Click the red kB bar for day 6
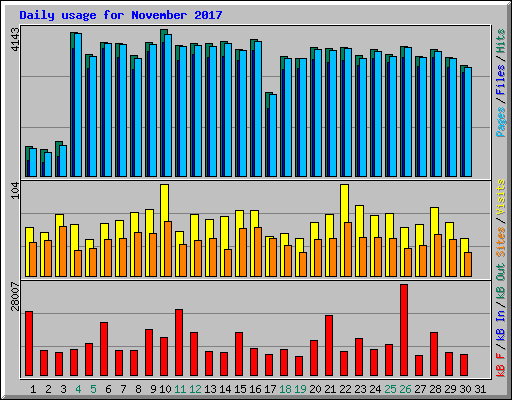This screenshot has width=512, height=400. click(x=104, y=349)
